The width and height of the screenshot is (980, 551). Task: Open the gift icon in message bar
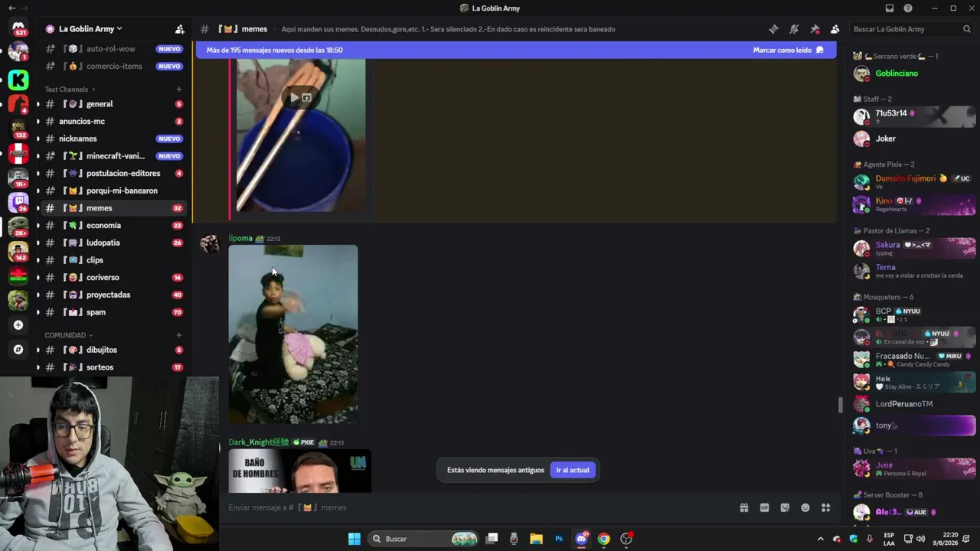point(743,507)
